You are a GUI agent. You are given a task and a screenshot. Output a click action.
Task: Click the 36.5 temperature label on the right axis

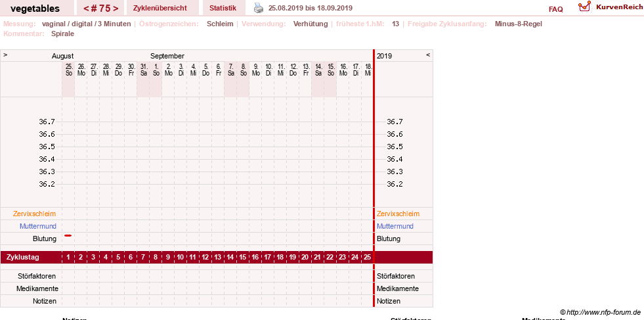[x=395, y=147]
